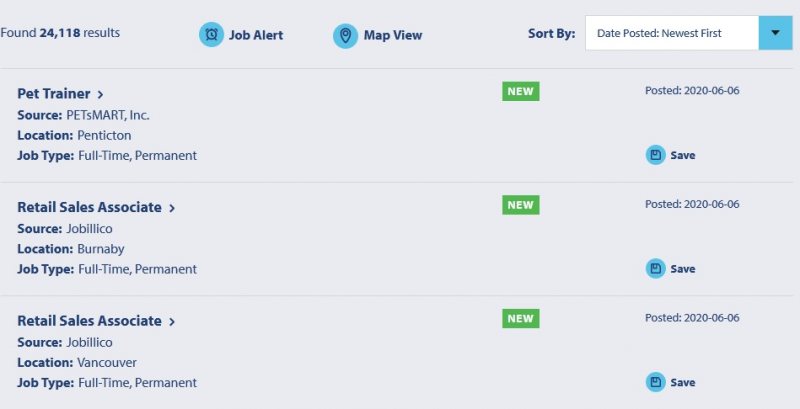The height and width of the screenshot is (409, 800).
Task: Open the Pet Trainer job posting
Action: click(54, 94)
